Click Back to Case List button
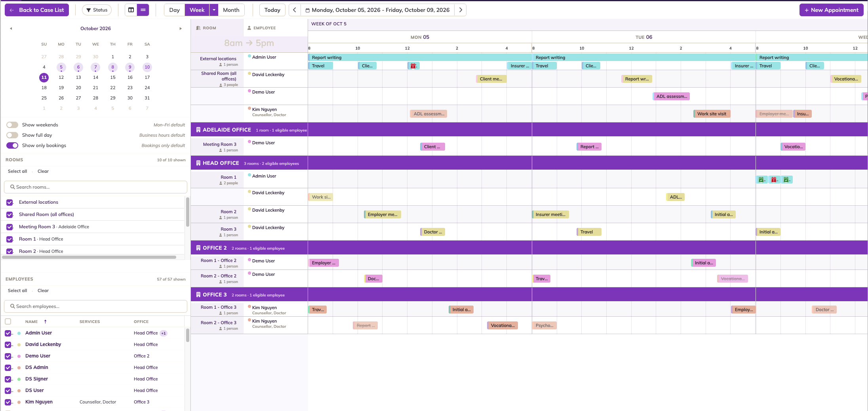868x411 pixels. click(37, 10)
